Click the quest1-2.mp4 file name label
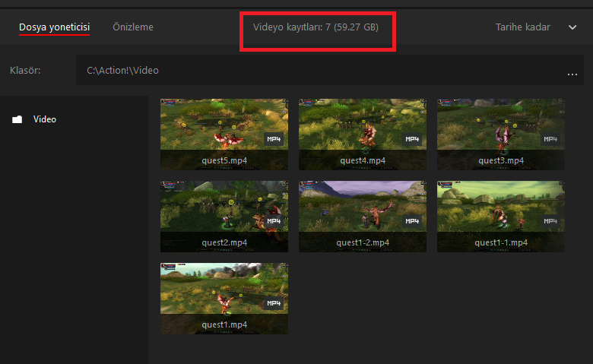Image resolution: width=593 pixels, height=364 pixels. tap(363, 242)
